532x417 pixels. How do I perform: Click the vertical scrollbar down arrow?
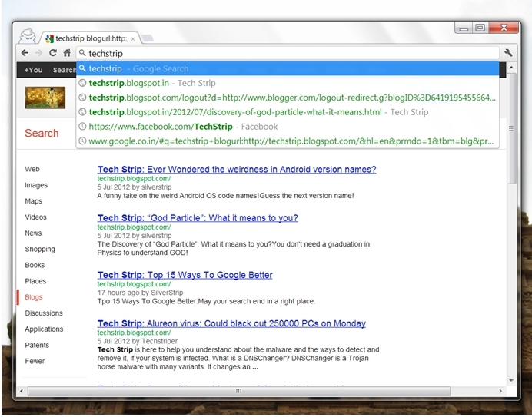click(511, 381)
